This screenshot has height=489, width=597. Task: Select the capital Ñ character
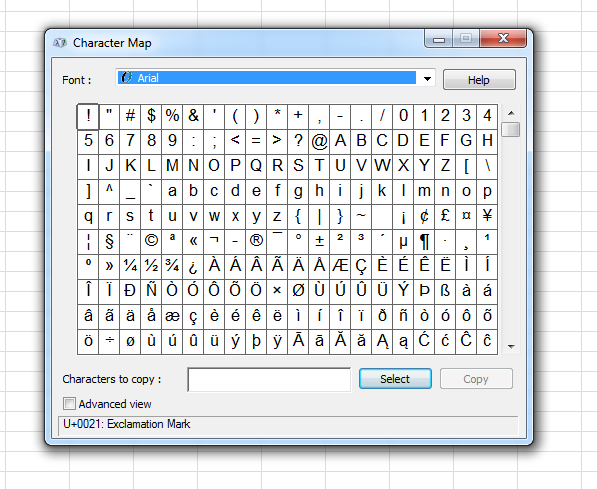pos(151,291)
